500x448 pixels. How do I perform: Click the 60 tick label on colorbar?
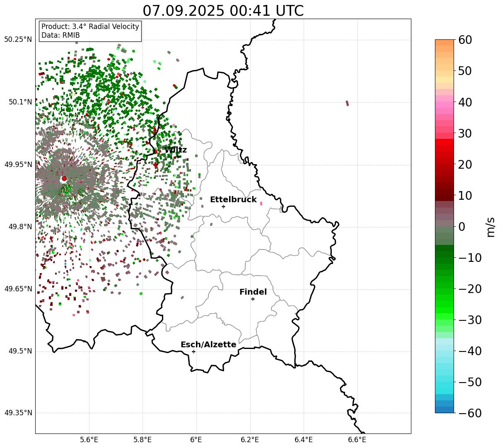[x=465, y=40]
